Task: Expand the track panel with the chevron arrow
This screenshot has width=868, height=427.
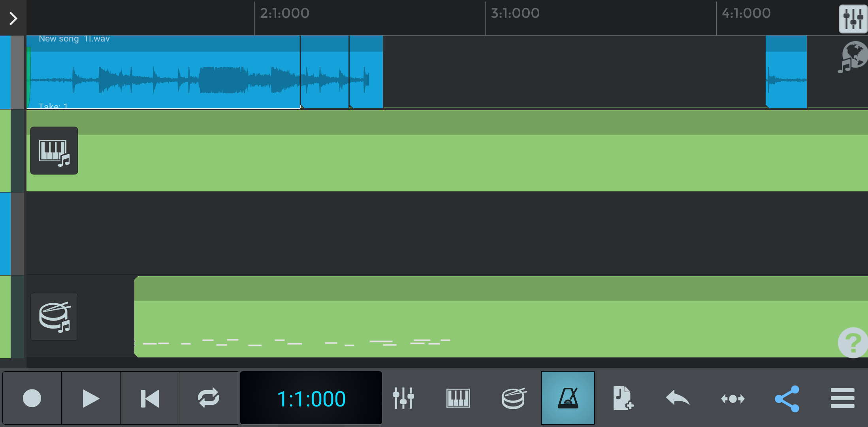Action: point(13,18)
